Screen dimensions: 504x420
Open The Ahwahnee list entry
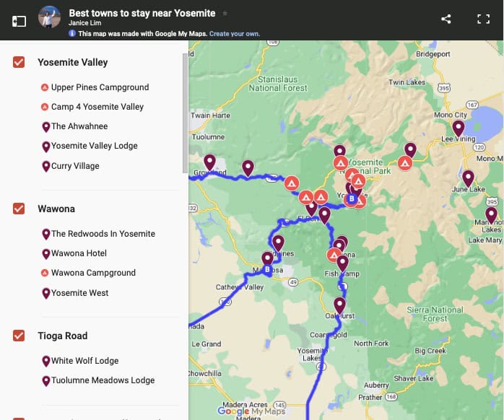click(74, 126)
